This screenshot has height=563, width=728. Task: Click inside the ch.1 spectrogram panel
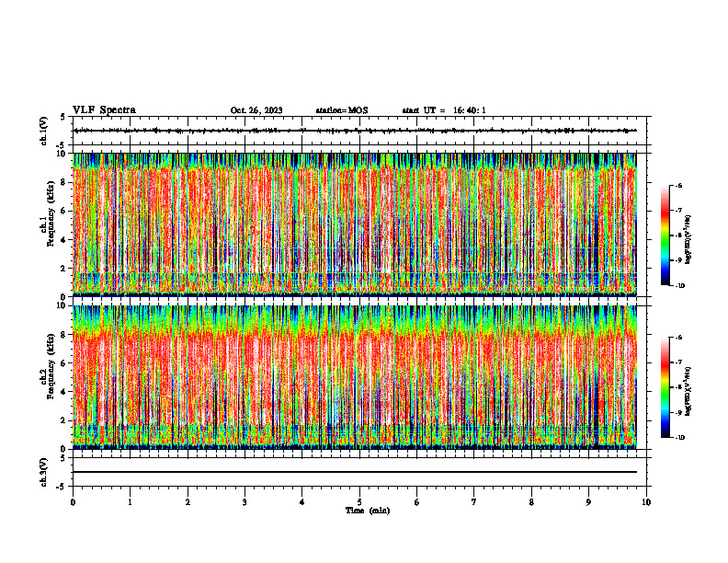click(x=355, y=224)
